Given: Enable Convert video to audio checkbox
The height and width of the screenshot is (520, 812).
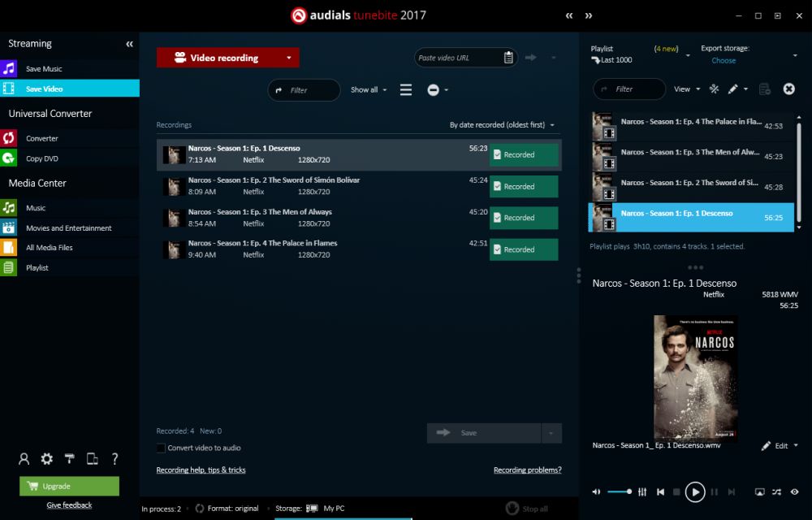Looking at the screenshot, I should [x=161, y=448].
